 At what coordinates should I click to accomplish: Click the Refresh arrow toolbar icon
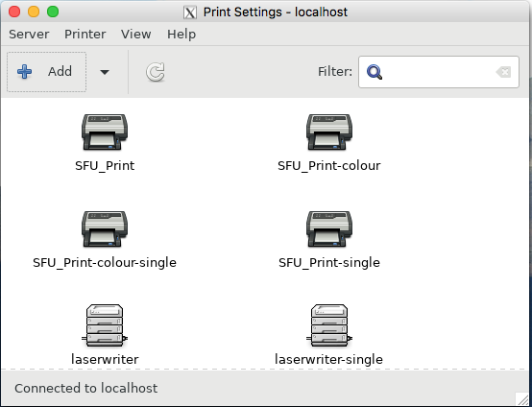point(156,72)
